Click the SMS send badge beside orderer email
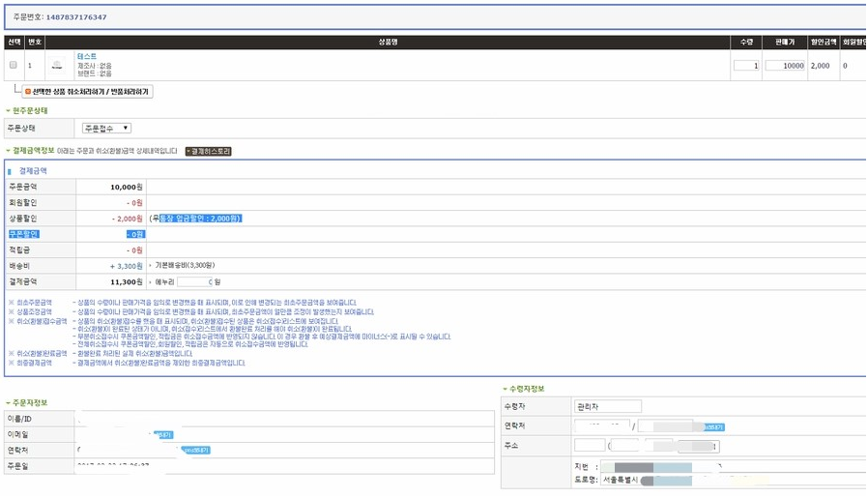Image resolution: width=868 pixels, height=498 pixels. coord(162,435)
